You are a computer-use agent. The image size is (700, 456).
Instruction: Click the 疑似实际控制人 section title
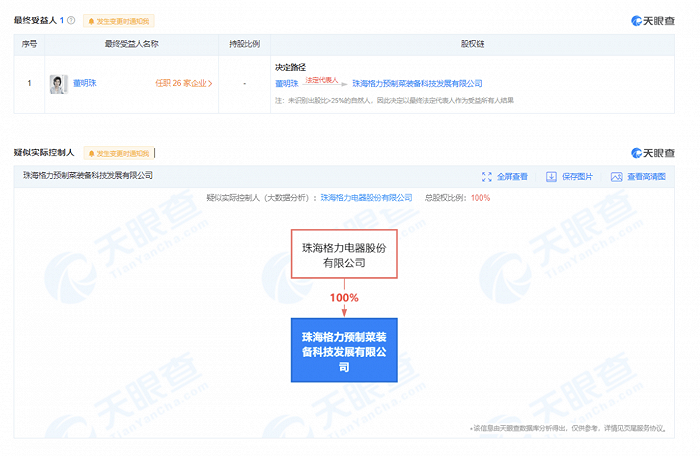44,153
